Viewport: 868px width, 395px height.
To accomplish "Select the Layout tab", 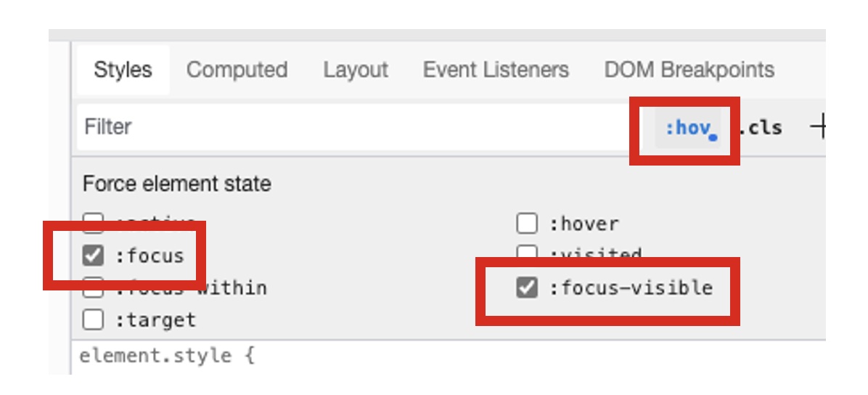I will [x=356, y=70].
